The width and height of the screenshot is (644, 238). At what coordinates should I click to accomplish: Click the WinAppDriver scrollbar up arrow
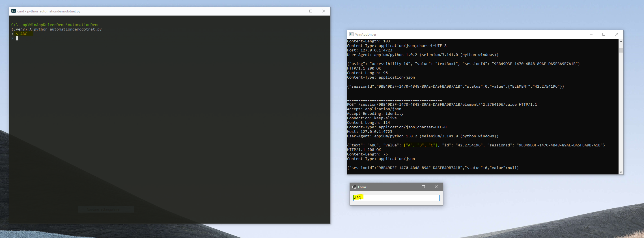pos(621,41)
